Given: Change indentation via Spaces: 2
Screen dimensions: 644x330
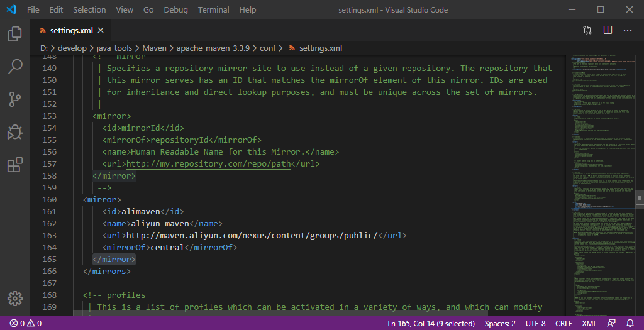Looking at the screenshot, I should pos(500,324).
